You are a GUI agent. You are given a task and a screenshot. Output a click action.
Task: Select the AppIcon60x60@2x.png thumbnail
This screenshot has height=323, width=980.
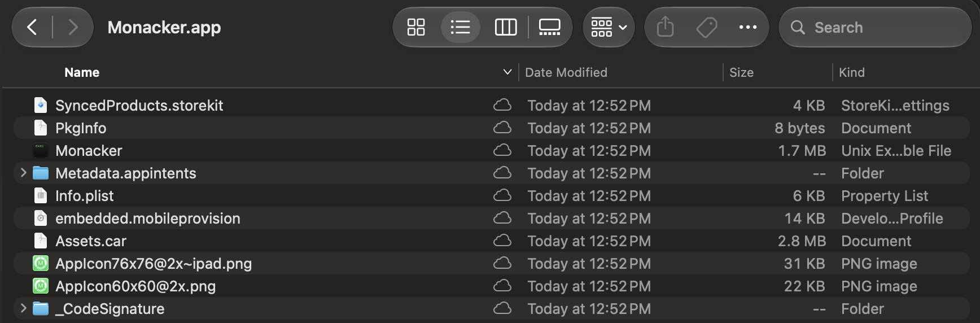[x=41, y=286]
